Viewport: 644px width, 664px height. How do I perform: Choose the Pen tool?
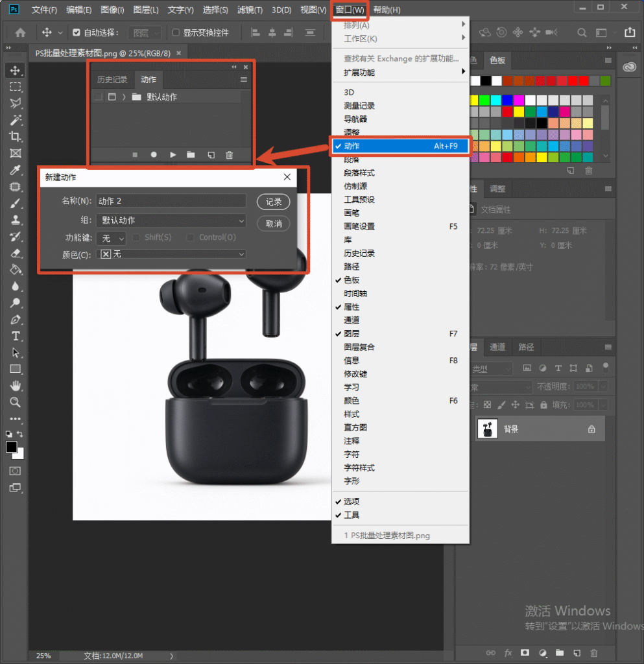[16, 320]
